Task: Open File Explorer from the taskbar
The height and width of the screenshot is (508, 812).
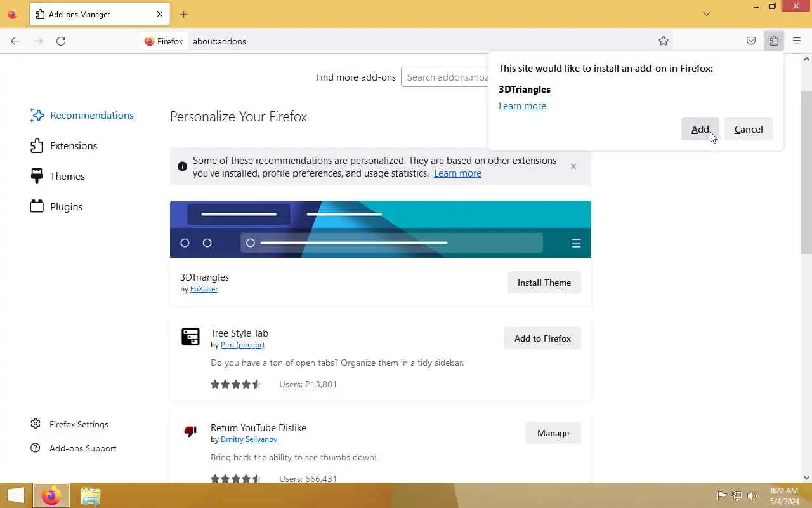Action: (x=91, y=496)
